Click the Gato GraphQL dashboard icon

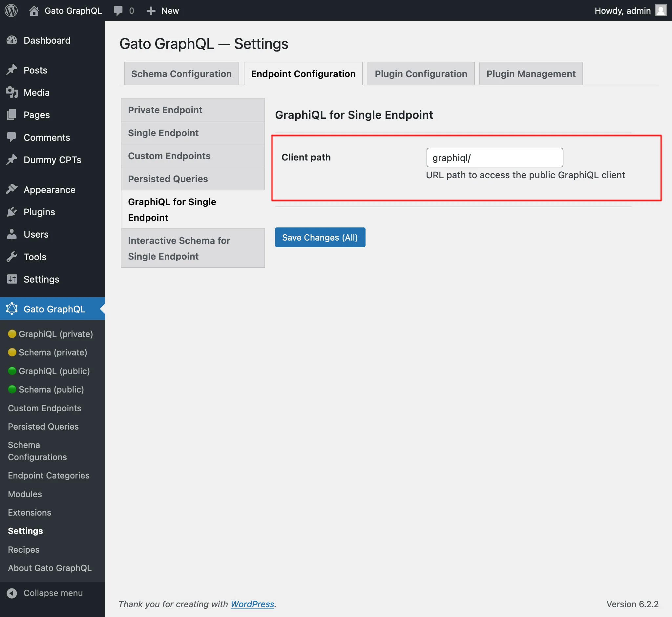(12, 308)
